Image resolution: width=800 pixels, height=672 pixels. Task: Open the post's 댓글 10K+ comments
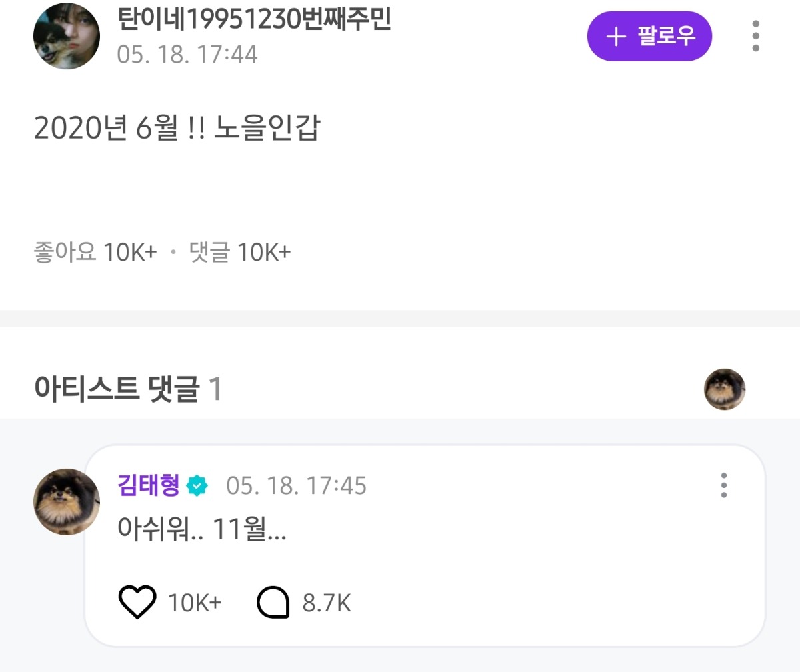(240, 252)
